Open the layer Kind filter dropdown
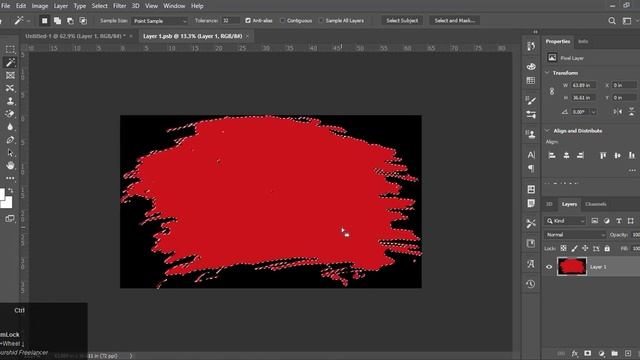Viewport: 640px width, 360px height. coord(565,221)
